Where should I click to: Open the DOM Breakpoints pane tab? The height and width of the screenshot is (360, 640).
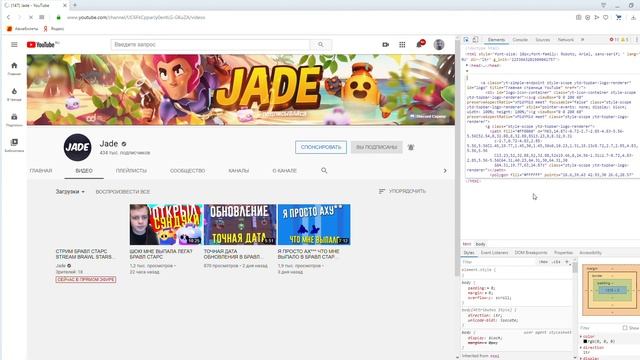pos(531,253)
